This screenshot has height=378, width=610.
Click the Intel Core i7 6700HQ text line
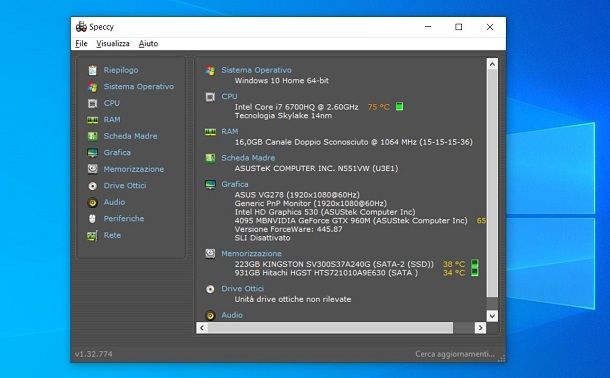tap(296, 107)
